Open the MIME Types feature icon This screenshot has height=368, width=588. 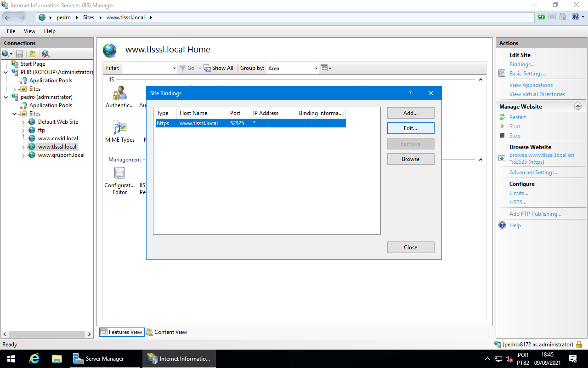(x=119, y=128)
